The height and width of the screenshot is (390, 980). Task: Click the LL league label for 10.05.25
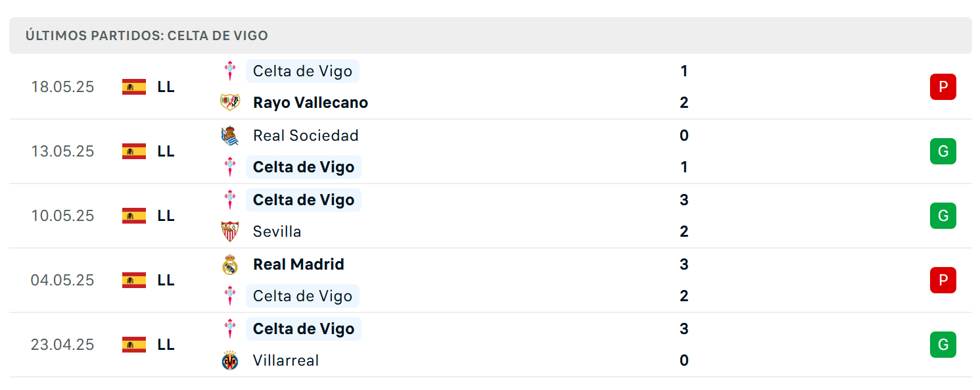(x=166, y=216)
